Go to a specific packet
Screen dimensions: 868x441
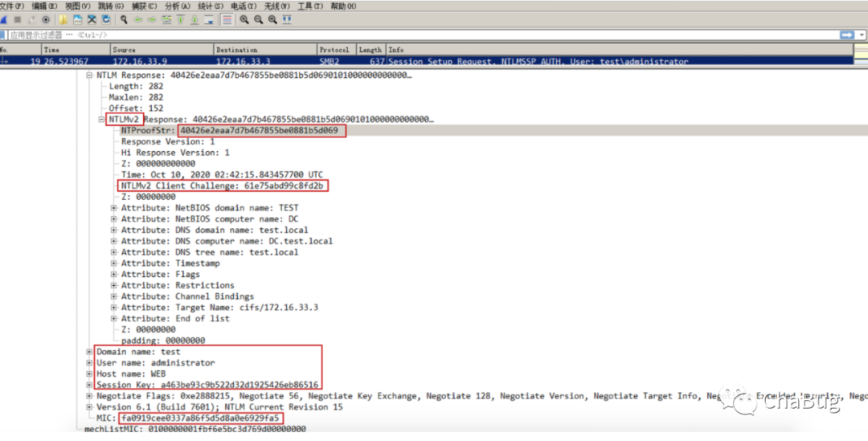pos(166,20)
